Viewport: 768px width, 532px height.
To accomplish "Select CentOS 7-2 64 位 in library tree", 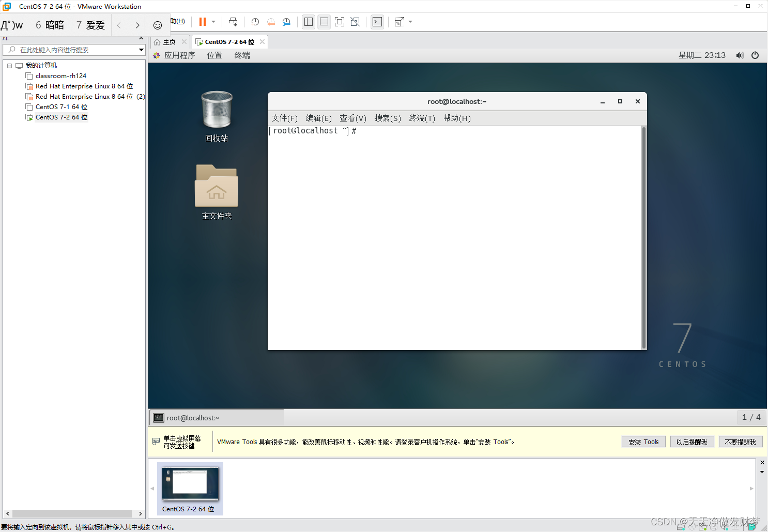I will point(62,117).
